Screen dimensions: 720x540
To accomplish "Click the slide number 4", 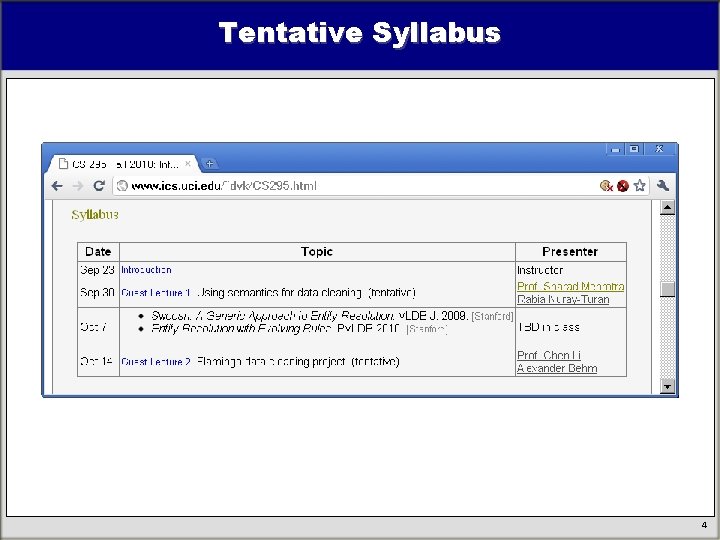I will [704, 525].
